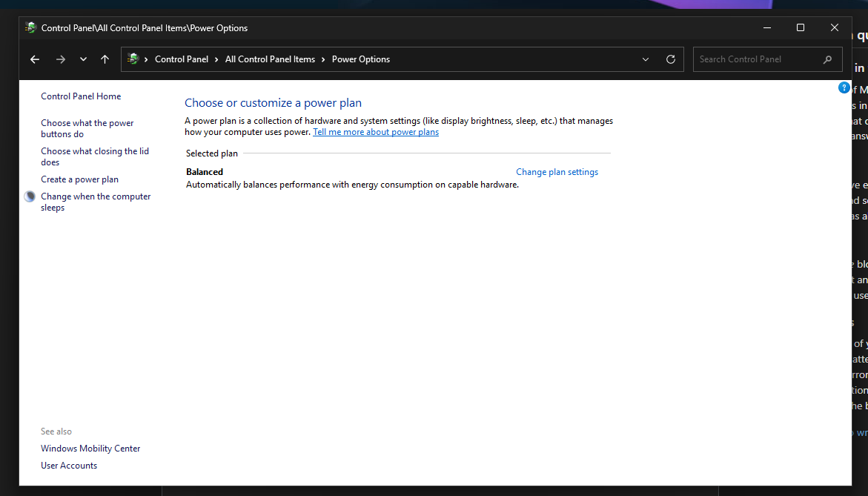The height and width of the screenshot is (496, 868).
Task: Expand the chevron before Control Panel breadcrumb
Action: (x=146, y=59)
